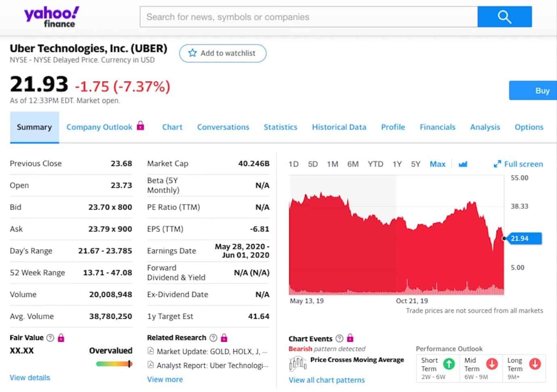This screenshot has width=557, height=392.
Task: Select the 1M chart range
Action: coord(333,164)
